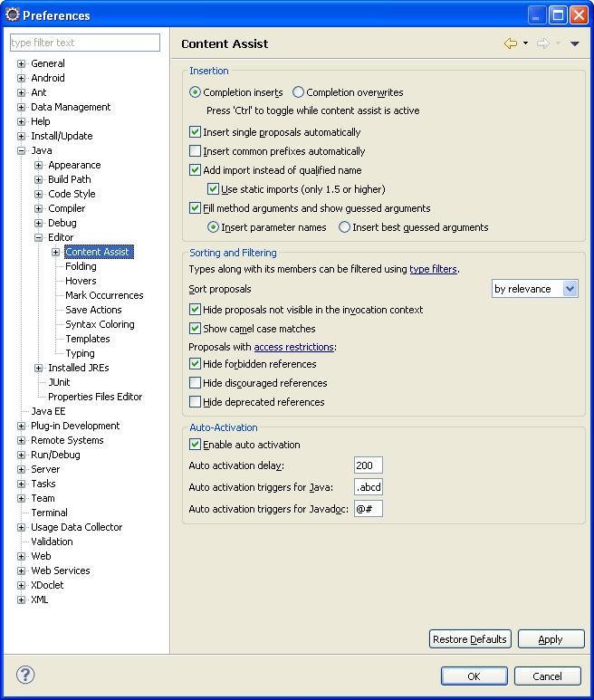Select Terminal tree item
The height and width of the screenshot is (700, 594).
click(x=49, y=513)
